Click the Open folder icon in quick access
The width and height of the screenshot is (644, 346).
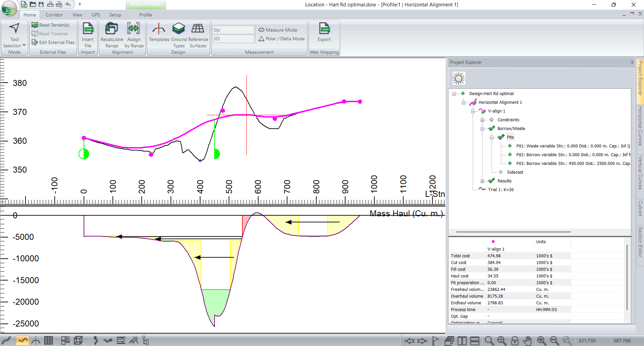pos(33,4)
